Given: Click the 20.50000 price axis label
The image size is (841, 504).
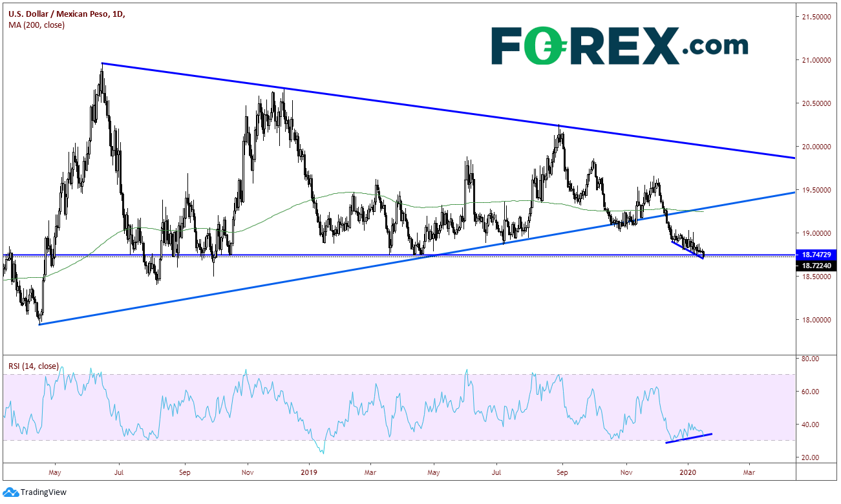Looking at the screenshot, I should click(x=817, y=103).
